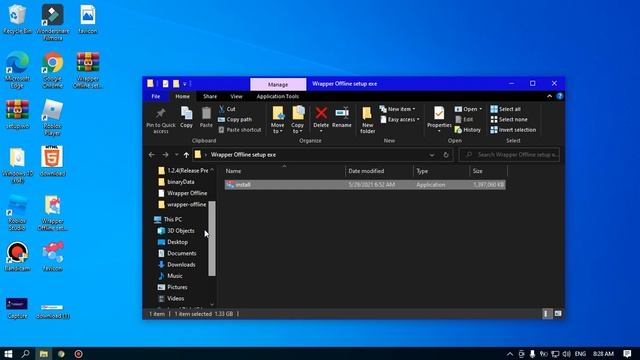Click Select none
Screen dimensions: 640x360
[509, 120]
